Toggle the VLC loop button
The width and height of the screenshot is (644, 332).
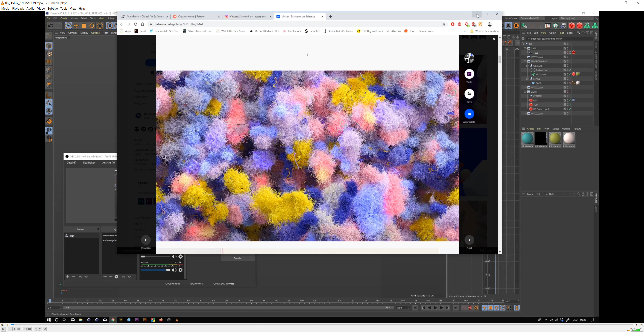40,329
